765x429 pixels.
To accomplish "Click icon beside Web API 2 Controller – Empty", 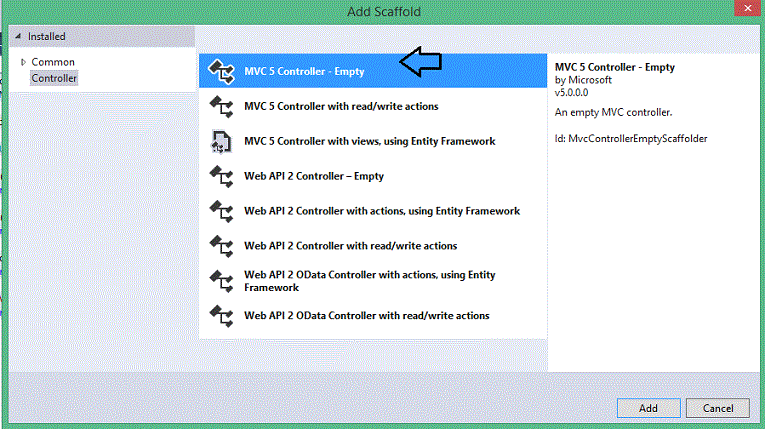I will click(221, 176).
